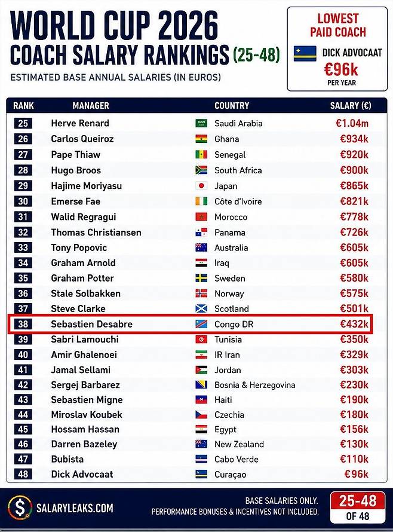The width and height of the screenshot is (393, 532).
Task: Click the Panama flag icon
Action: point(201,233)
